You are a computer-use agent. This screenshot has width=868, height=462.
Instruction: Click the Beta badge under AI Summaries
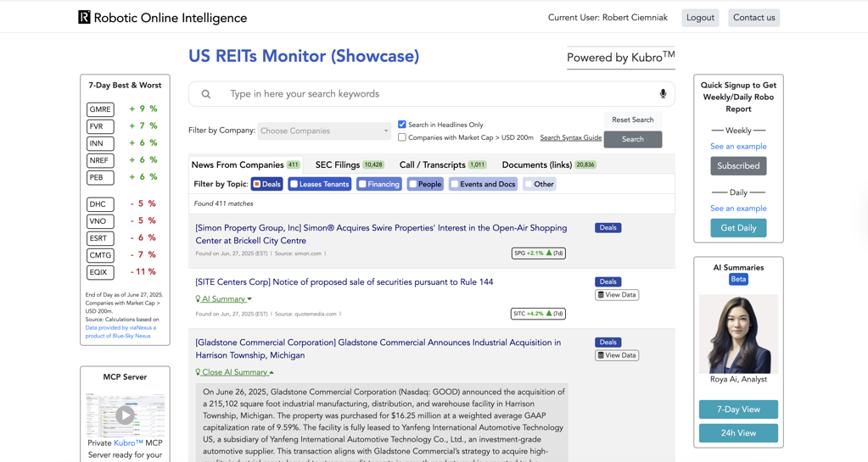click(x=738, y=280)
